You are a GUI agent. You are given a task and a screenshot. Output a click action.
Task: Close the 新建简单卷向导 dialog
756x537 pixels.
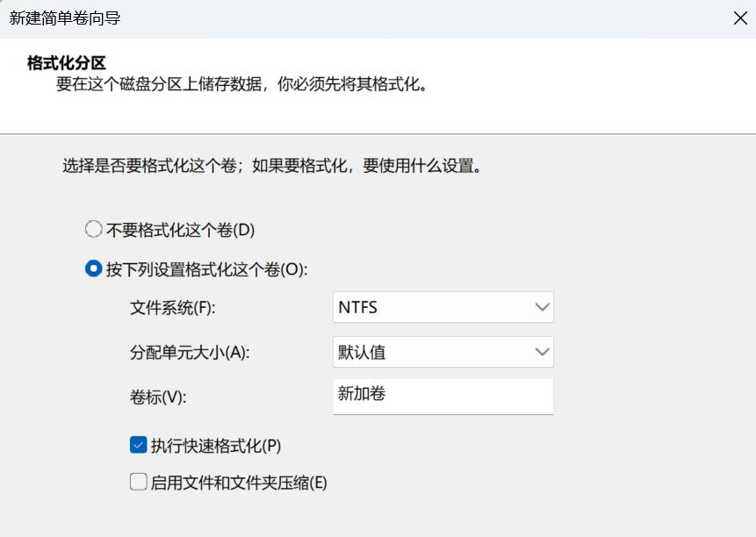pos(739,18)
